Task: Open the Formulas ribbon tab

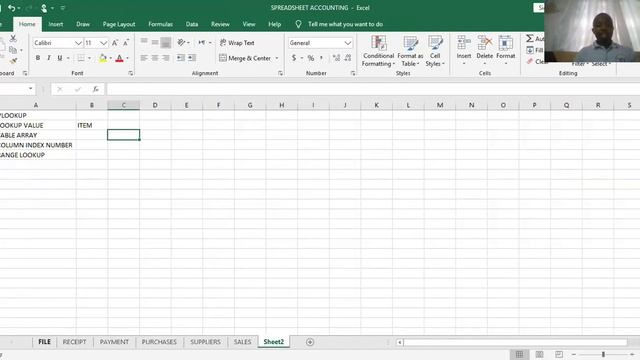Action: 160,24
